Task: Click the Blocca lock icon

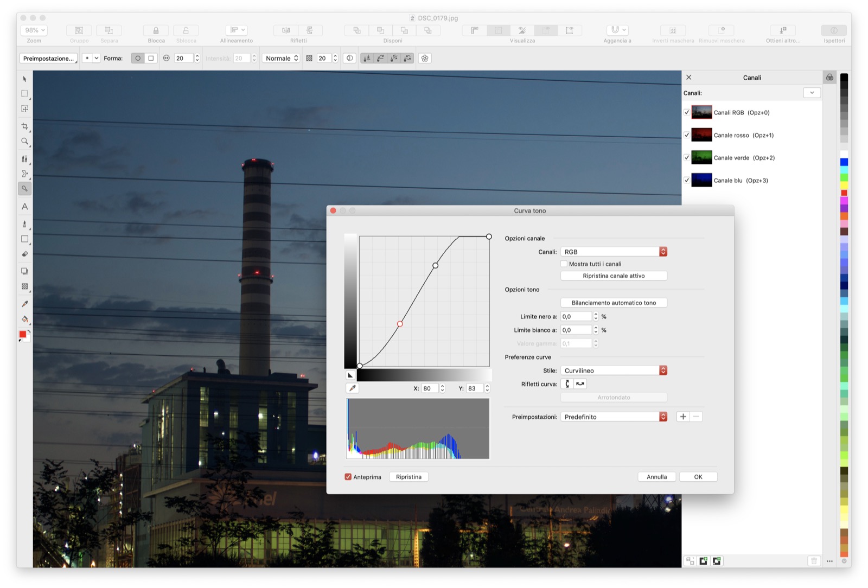Action: point(156,30)
